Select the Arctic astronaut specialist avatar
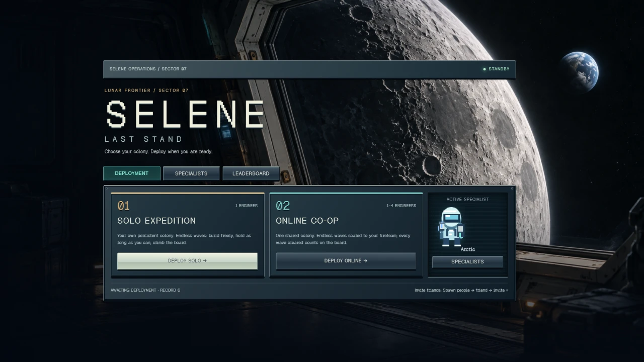This screenshot has width=644, height=362. coord(451,227)
